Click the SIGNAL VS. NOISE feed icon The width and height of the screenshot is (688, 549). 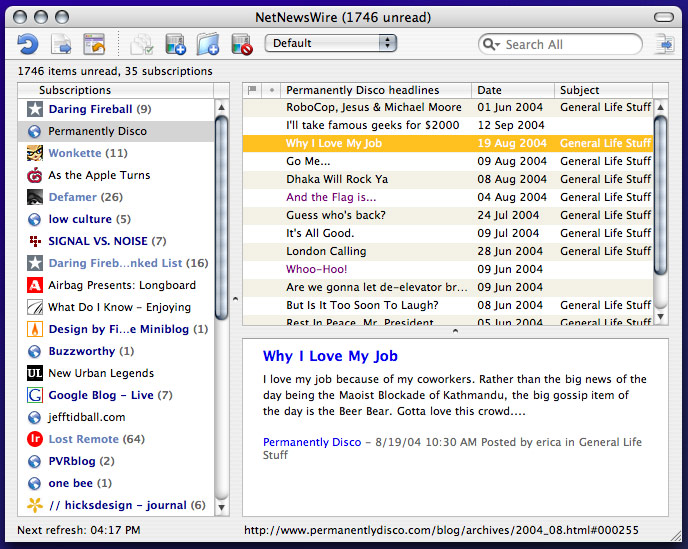click(35, 241)
